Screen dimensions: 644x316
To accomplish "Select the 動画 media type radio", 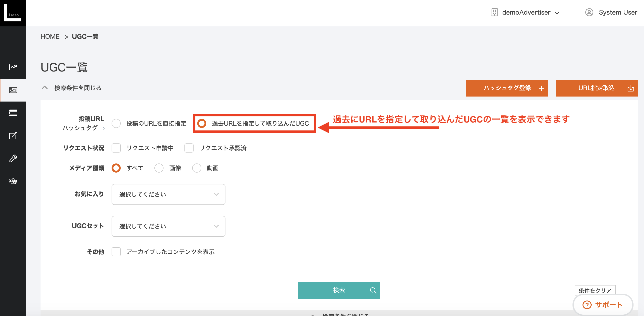I will [197, 168].
